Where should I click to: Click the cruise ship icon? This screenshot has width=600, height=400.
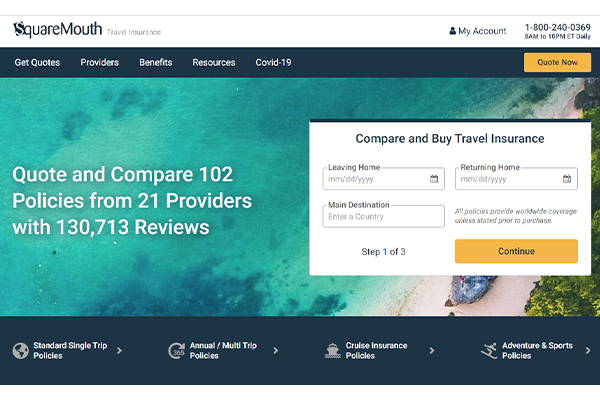pos(333,350)
